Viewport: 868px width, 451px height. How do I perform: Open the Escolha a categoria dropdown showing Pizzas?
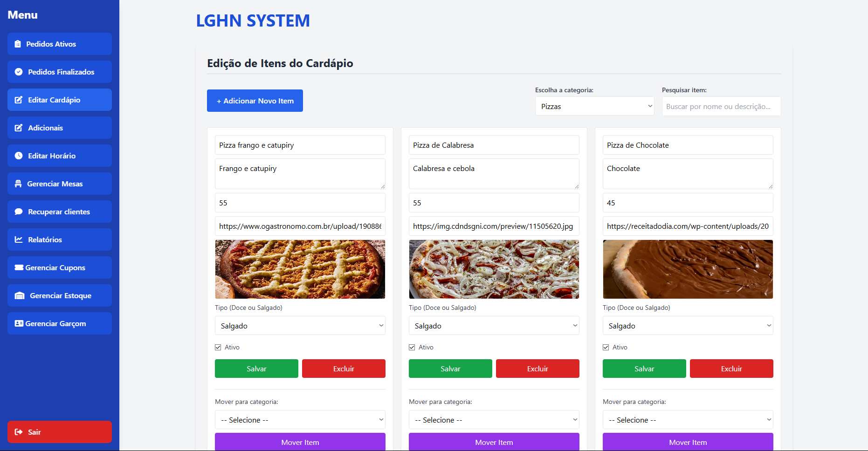594,106
